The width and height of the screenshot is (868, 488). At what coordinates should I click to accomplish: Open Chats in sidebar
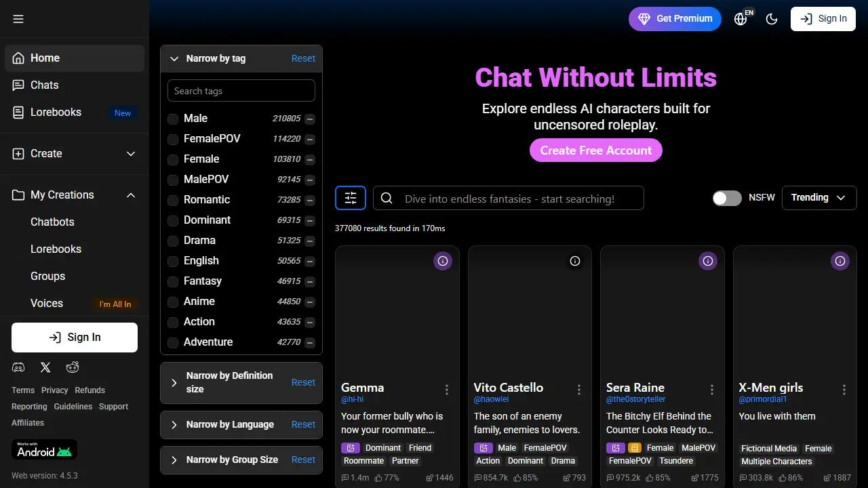point(75,85)
